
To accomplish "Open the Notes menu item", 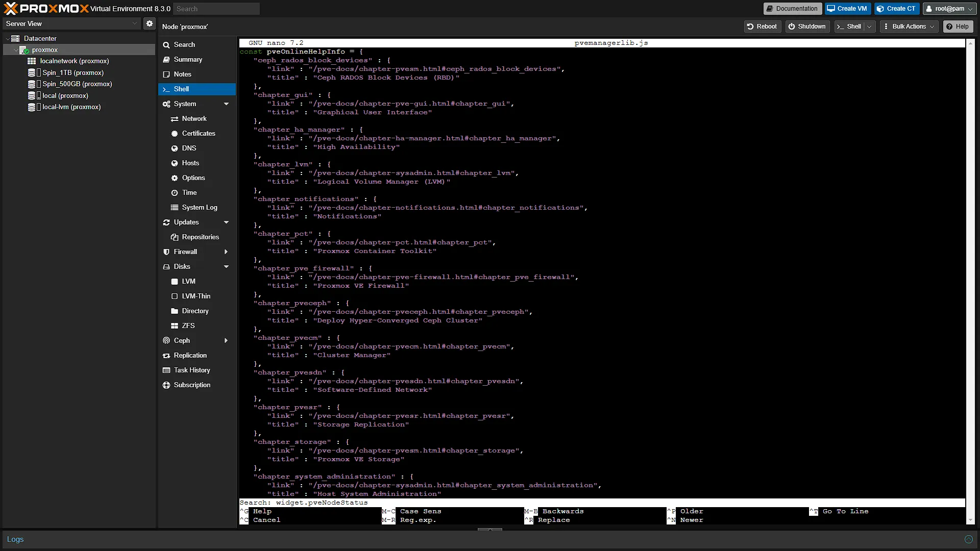I will coord(197,74).
